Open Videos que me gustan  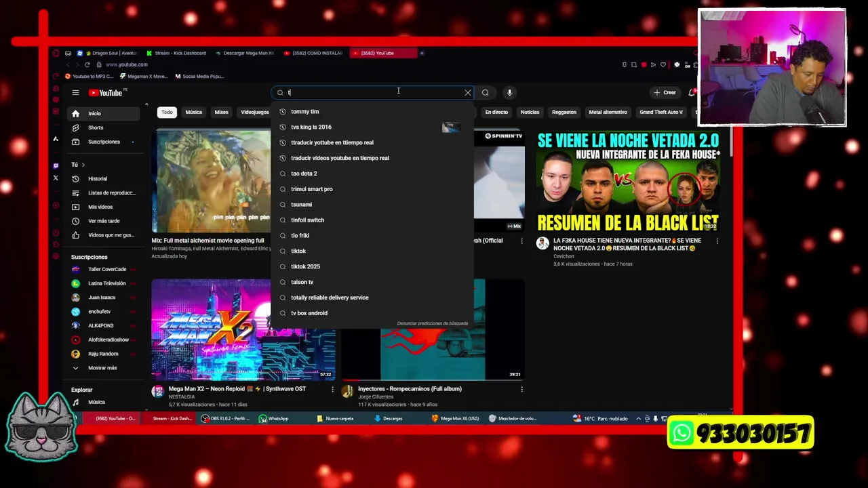click(102, 235)
